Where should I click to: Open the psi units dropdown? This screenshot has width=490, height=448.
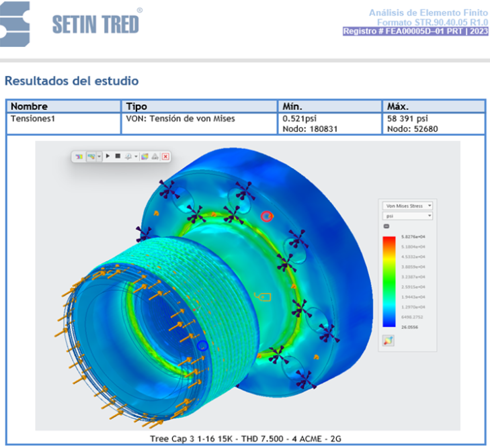407,216
